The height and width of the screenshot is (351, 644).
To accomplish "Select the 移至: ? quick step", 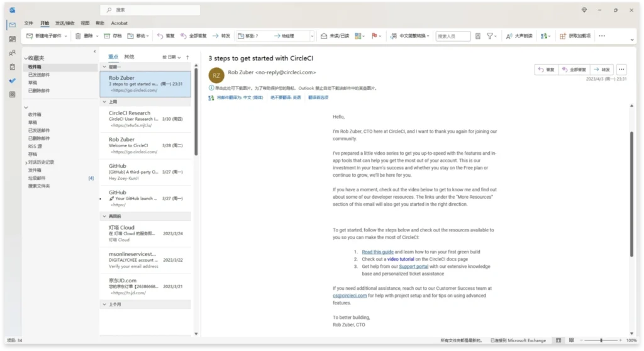I will (248, 36).
